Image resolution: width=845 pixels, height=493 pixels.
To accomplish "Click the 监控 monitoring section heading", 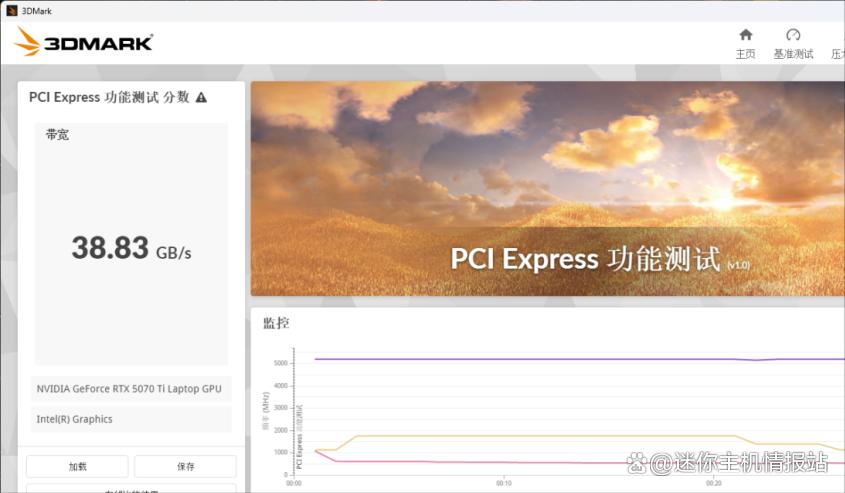I will (x=276, y=323).
